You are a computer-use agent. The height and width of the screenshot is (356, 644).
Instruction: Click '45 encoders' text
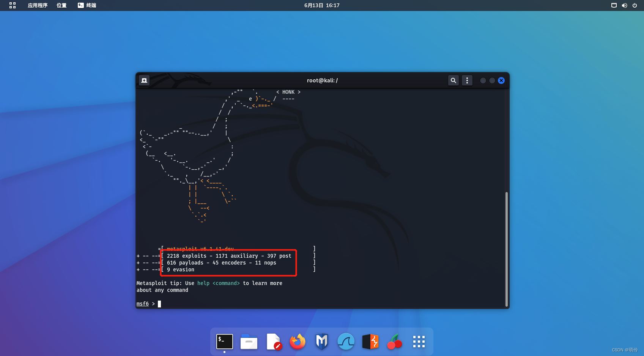click(x=229, y=263)
